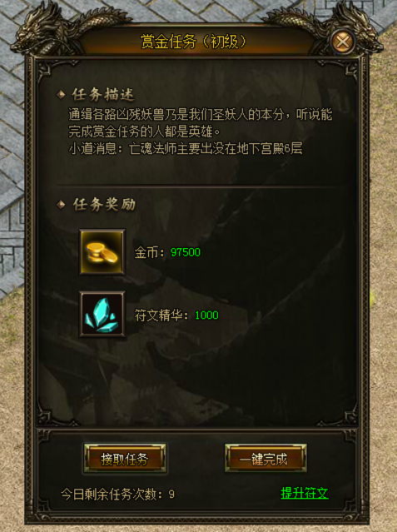Accept the quest with 接取任务 button
Screen dimensions: 397x532
(125, 459)
